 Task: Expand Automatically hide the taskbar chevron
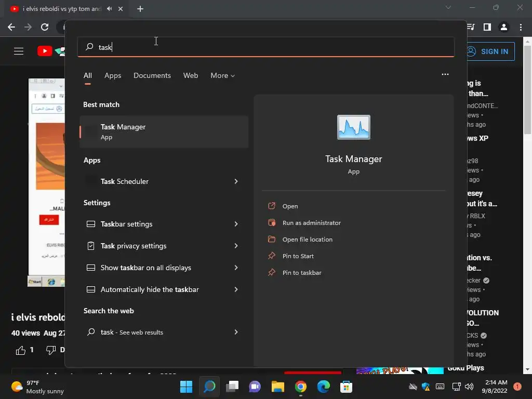click(x=236, y=289)
